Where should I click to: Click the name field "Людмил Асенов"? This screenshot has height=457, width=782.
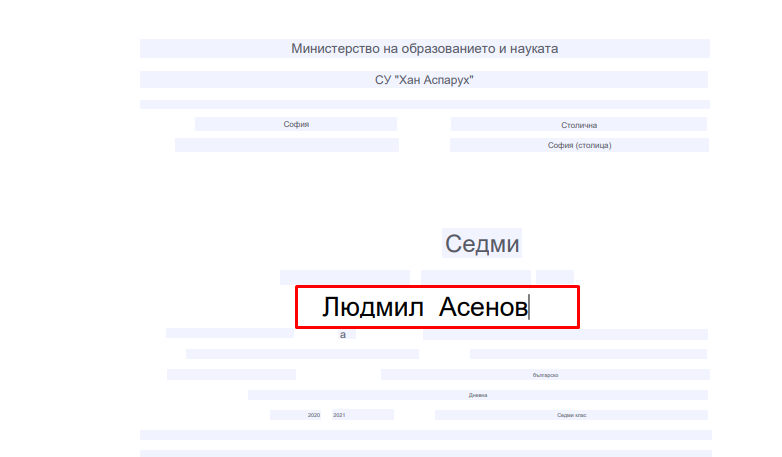tap(437, 307)
